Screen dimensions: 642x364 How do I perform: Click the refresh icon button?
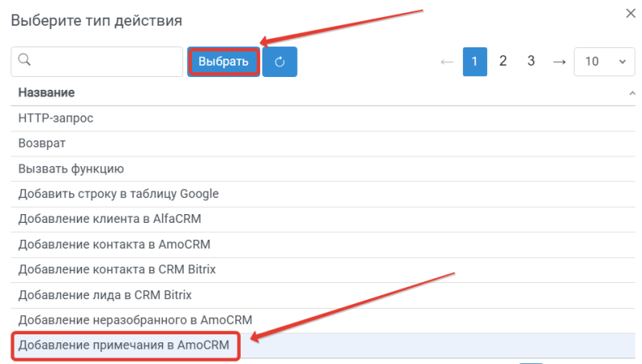279,62
